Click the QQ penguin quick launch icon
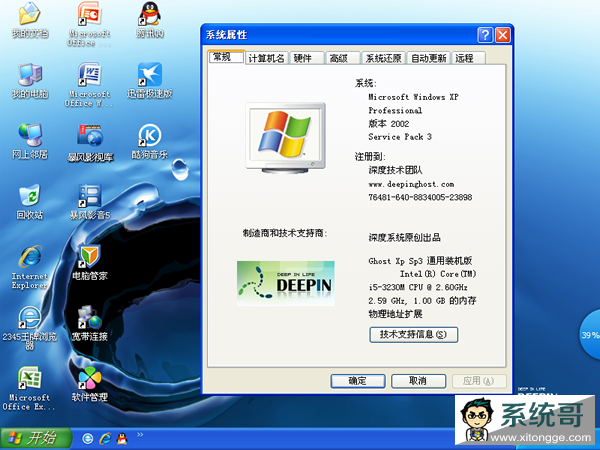 (122, 439)
